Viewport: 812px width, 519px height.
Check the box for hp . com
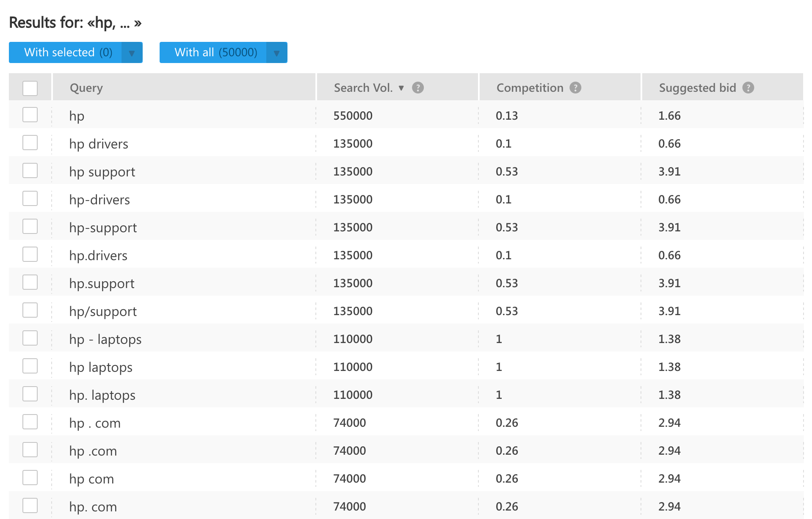[30, 422]
